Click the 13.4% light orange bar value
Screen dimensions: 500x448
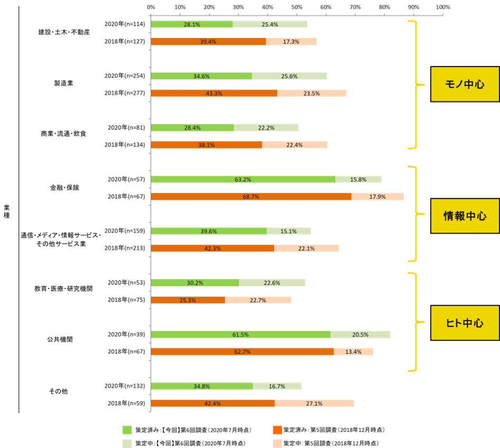[x=354, y=352]
